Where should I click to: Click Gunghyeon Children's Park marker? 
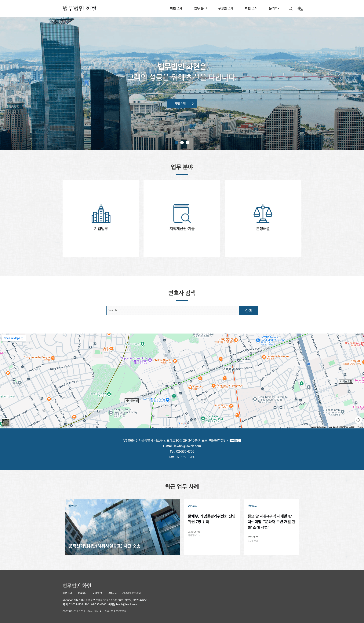click(203, 418)
